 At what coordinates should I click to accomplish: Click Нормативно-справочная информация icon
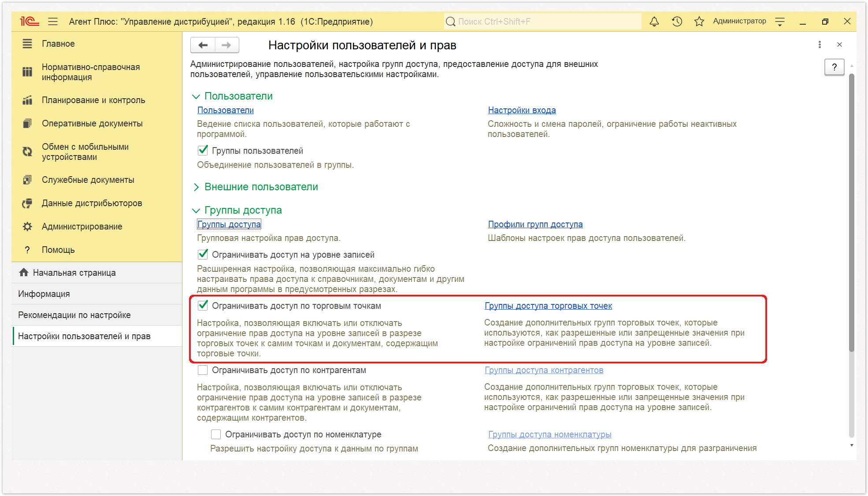[27, 72]
